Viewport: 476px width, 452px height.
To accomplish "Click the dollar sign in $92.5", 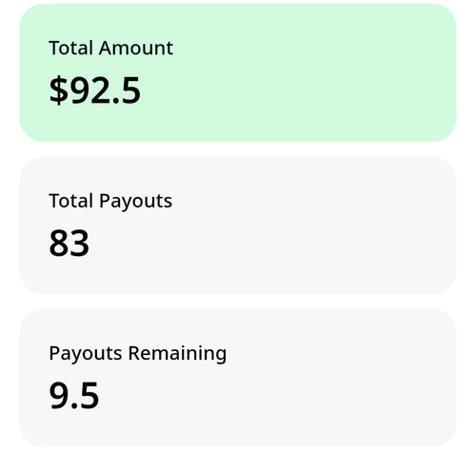I will tap(59, 91).
